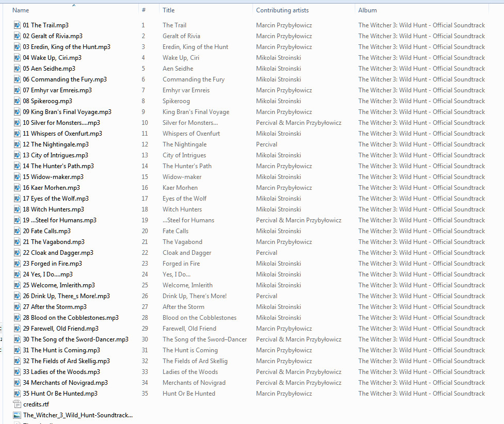Click the Album cell in The Trail row
This screenshot has width=504, height=424.
tap(421, 25)
